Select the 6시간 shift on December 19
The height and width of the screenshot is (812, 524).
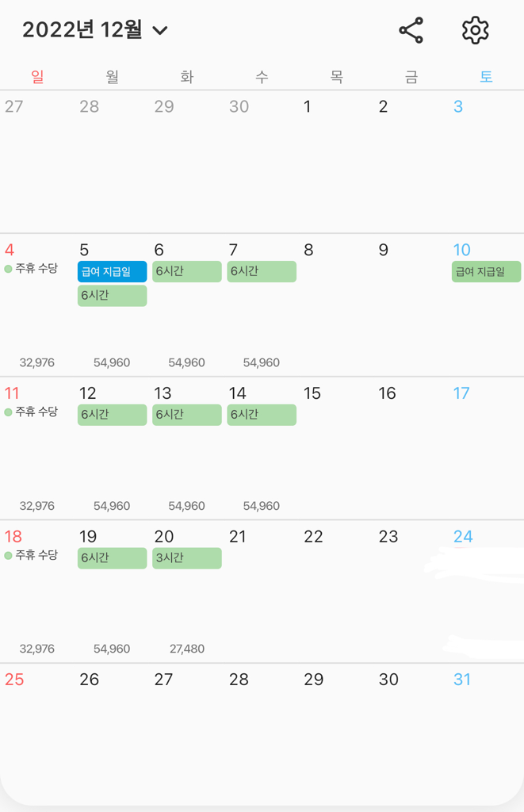[112, 558]
